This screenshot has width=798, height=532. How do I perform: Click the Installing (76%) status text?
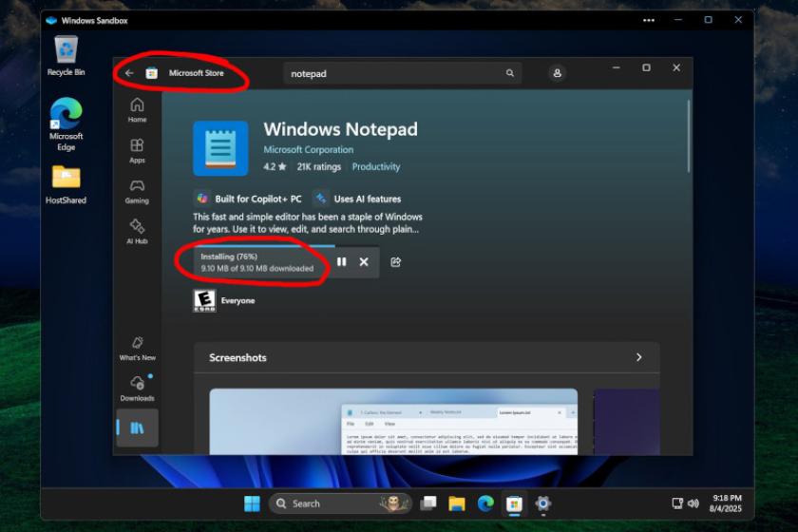[229, 256]
